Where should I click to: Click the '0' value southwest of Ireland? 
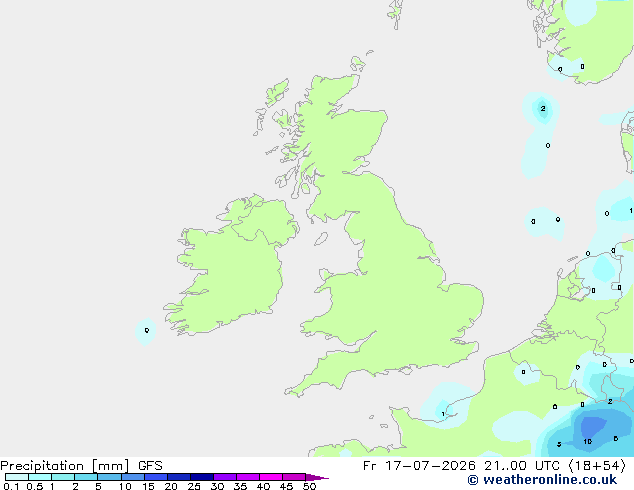(147, 330)
